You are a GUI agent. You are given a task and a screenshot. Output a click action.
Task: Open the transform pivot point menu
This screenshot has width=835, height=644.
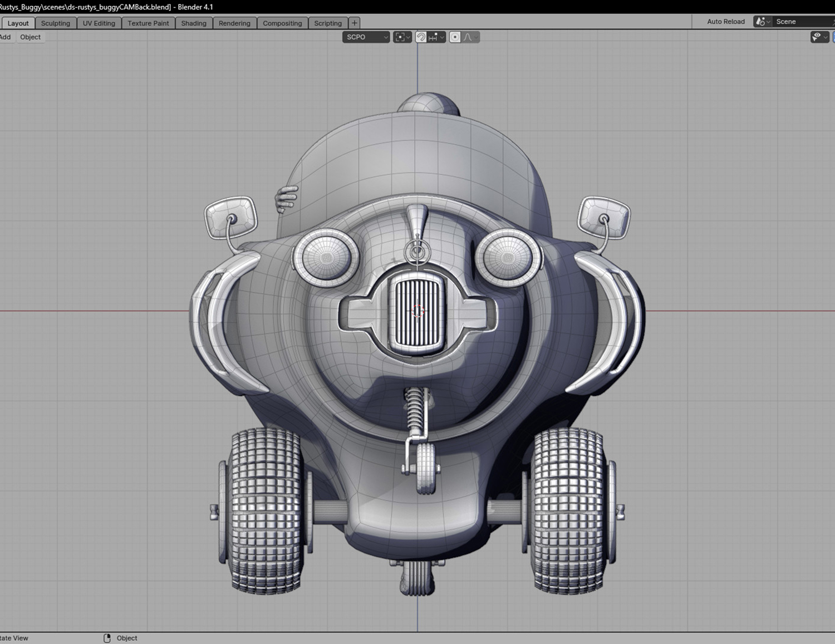coord(402,37)
